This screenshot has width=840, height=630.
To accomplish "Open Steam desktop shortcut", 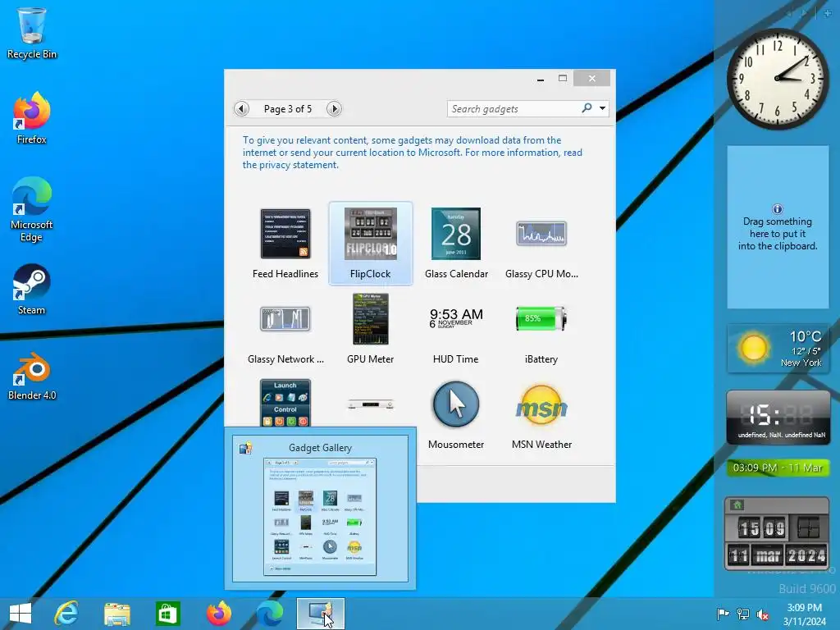I will pyautogui.click(x=32, y=290).
